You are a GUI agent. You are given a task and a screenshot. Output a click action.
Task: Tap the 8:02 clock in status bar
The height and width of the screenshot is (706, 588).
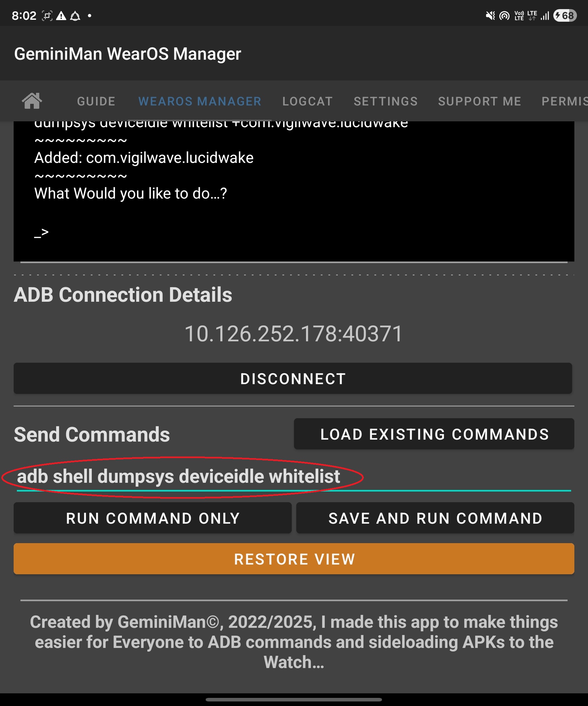coord(24,16)
